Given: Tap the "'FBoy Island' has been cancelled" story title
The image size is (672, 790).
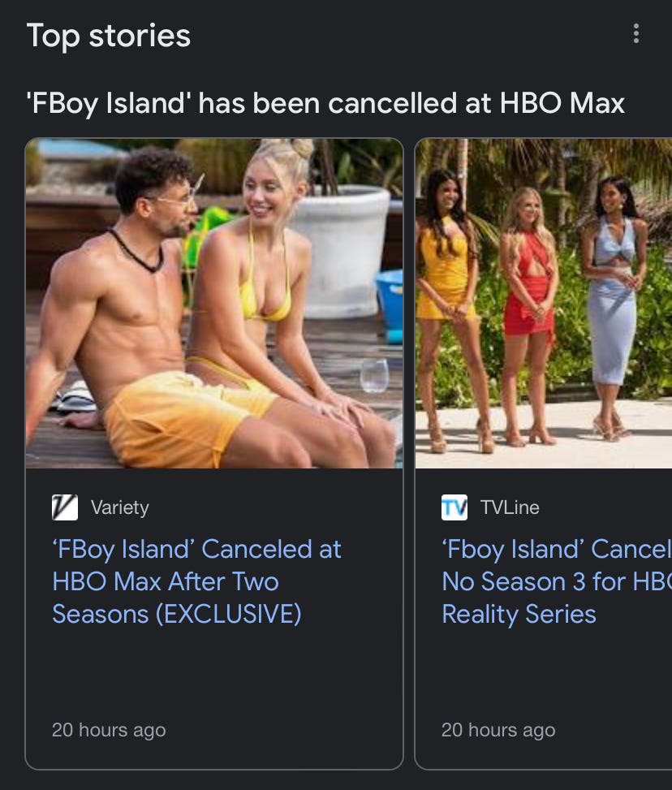Looking at the screenshot, I should tap(325, 104).
